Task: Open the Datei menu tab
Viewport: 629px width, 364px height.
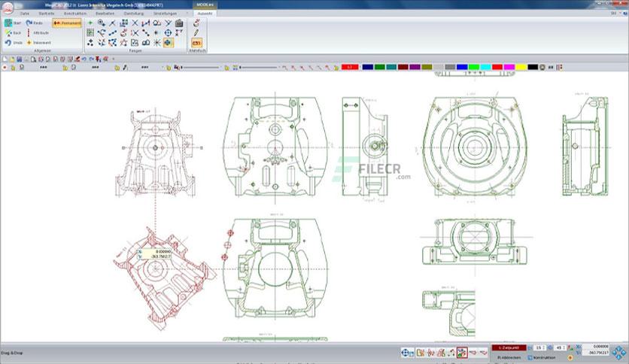Action: pos(25,14)
